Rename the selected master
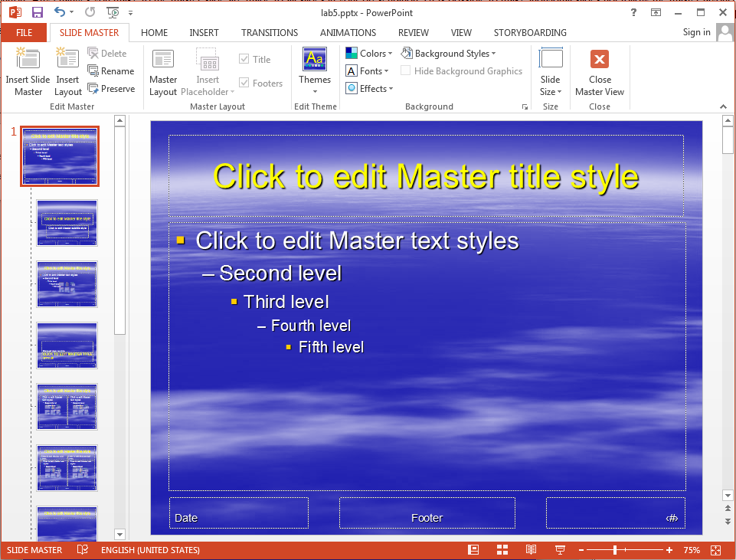This screenshot has width=736, height=560. [111, 71]
